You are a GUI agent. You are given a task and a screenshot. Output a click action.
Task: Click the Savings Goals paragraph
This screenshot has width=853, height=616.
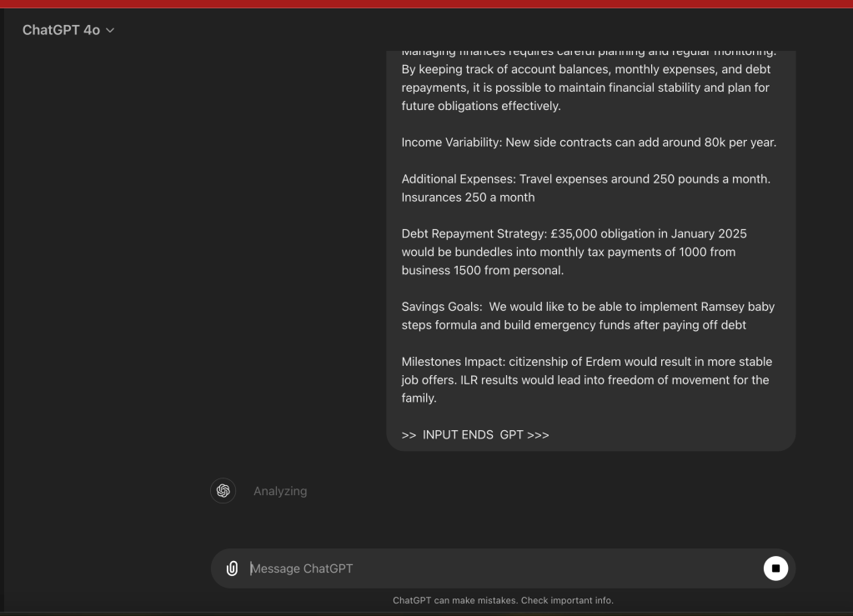point(588,316)
